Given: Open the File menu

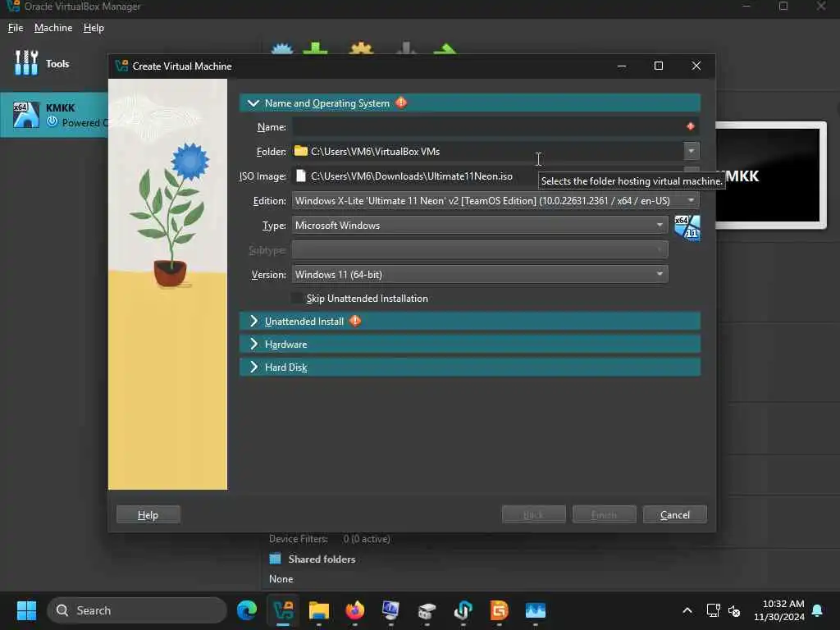Looking at the screenshot, I should pos(16,28).
